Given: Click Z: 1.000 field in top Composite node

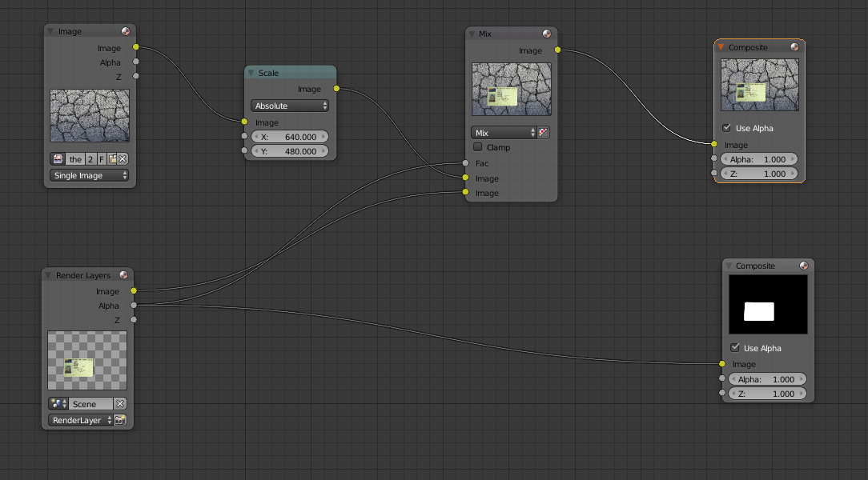Looking at the screenshot, I should [759, 174].
